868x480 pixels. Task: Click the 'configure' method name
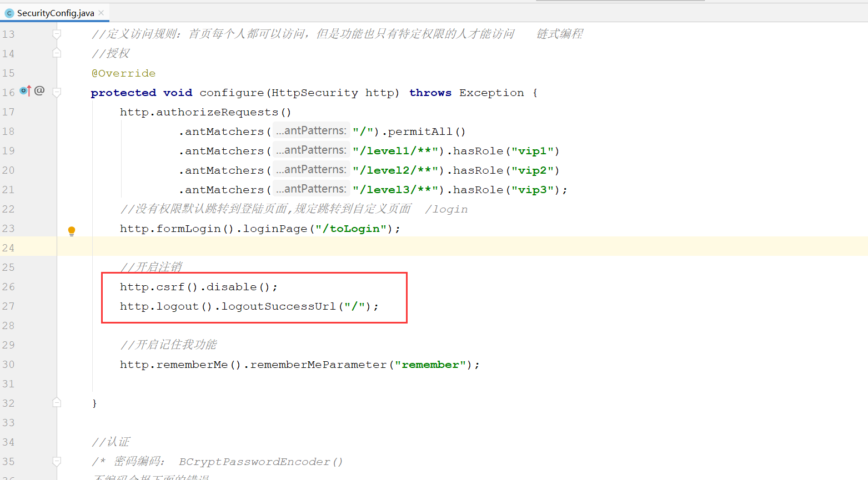tap(232, 93)
